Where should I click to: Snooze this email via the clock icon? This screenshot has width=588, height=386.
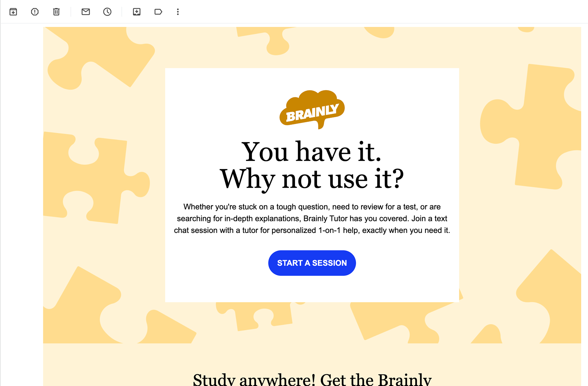point(107,12)
